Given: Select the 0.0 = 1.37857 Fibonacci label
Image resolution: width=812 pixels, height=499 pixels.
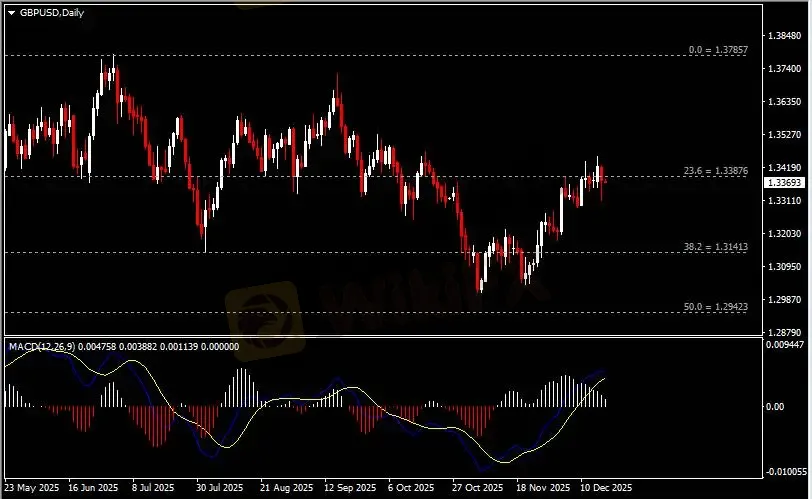Looking at the screenshot, I should [x=718, y=50].
